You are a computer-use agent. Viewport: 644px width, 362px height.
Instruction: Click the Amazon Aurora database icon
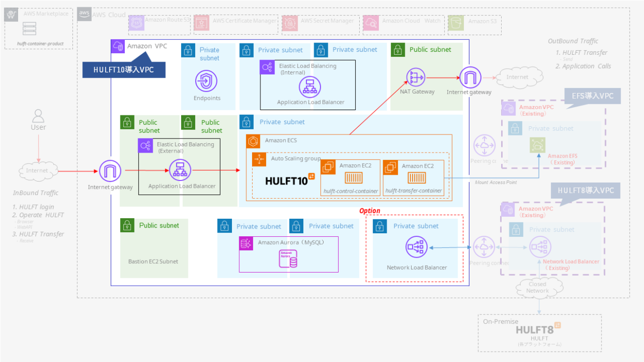(x=288, y=259)
